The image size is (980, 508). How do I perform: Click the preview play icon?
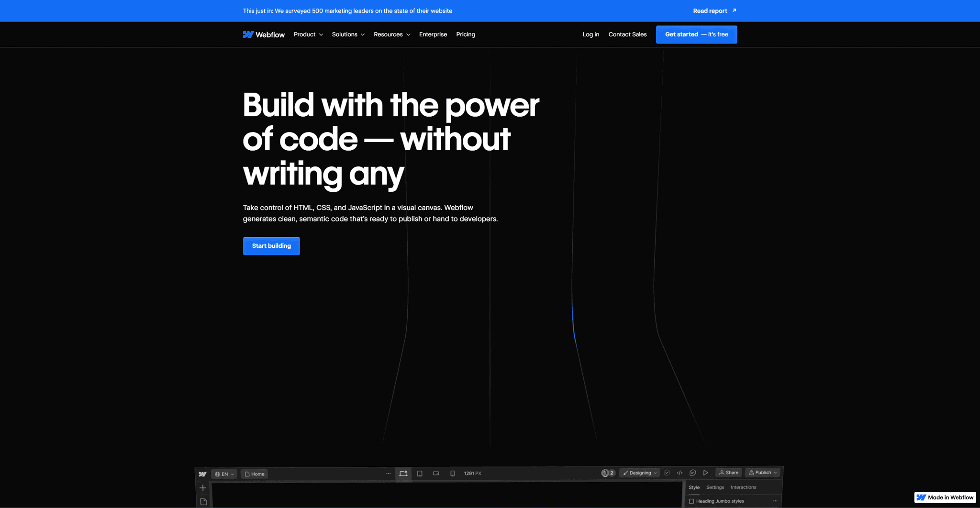click(x=705, y=473)
